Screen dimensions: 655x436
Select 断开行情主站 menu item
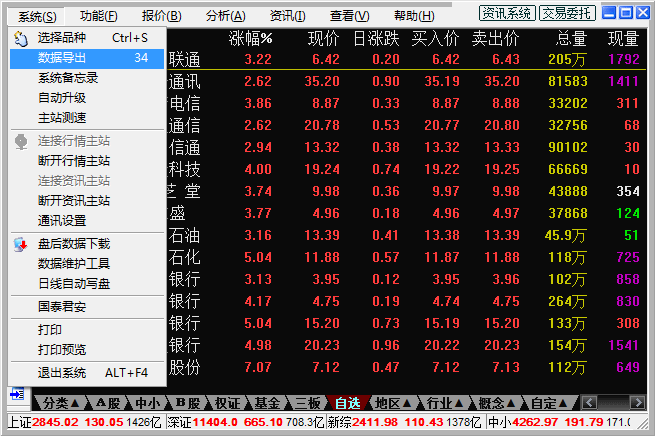pos(87,161)
